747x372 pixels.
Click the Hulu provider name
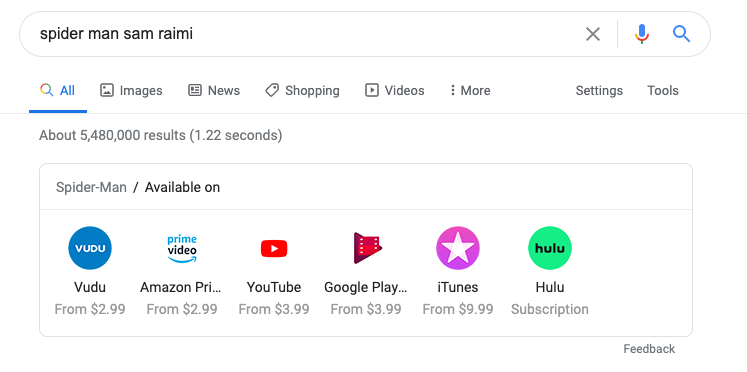pos(550,287)
